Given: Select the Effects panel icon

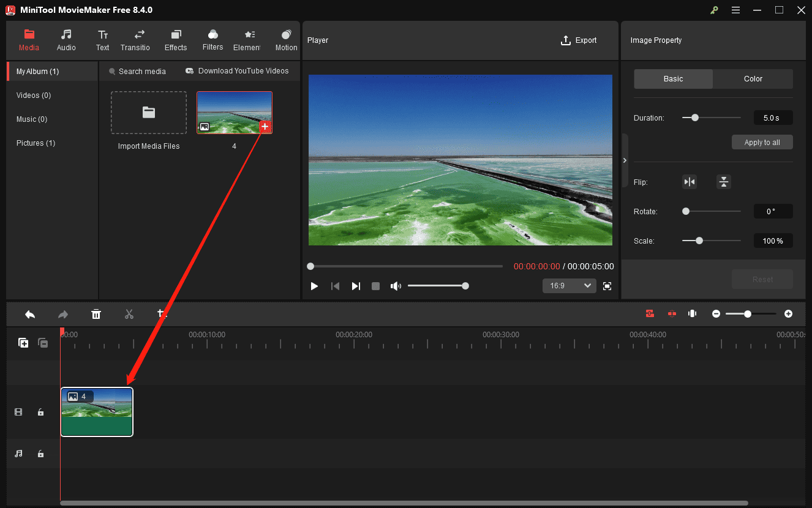Looking at the screenshot, I should click(176, 40).
